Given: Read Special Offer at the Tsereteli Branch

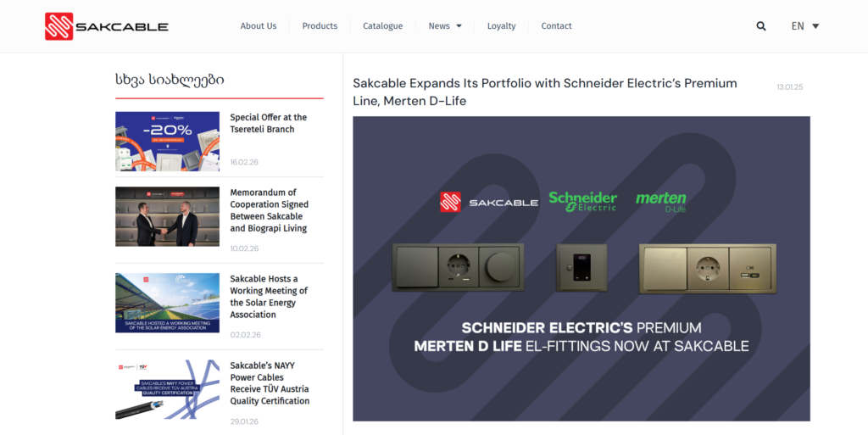Looking at the screenshot, I should 268,124.
